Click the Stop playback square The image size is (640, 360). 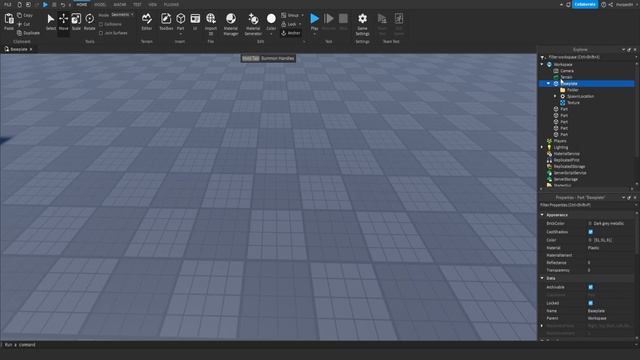343,19
